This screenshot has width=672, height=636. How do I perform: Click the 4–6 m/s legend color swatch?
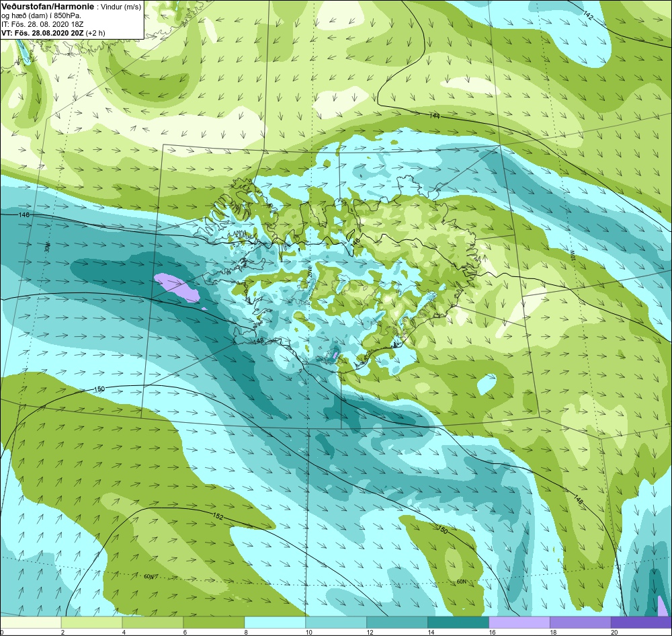click(153, 623)
